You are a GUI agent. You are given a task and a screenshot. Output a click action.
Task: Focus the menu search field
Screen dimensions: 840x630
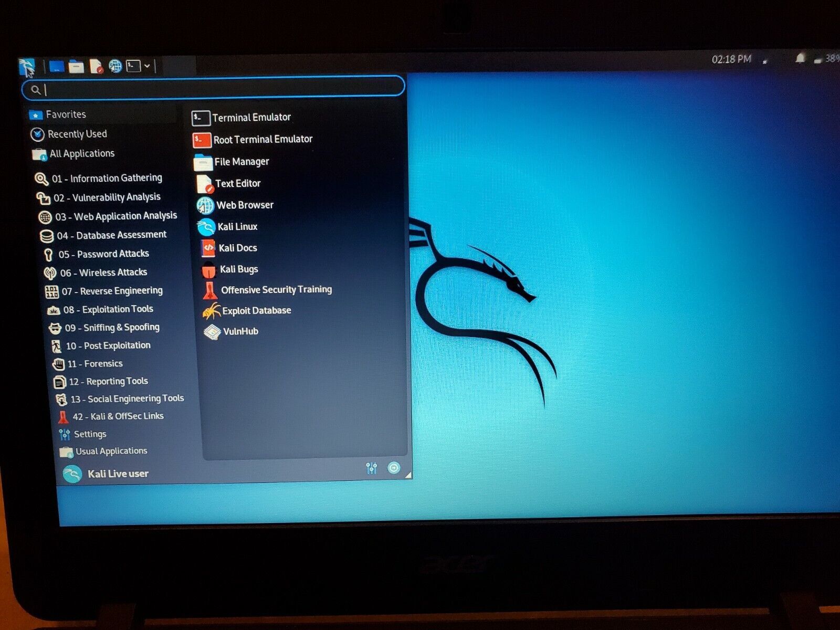coord(213,88)
